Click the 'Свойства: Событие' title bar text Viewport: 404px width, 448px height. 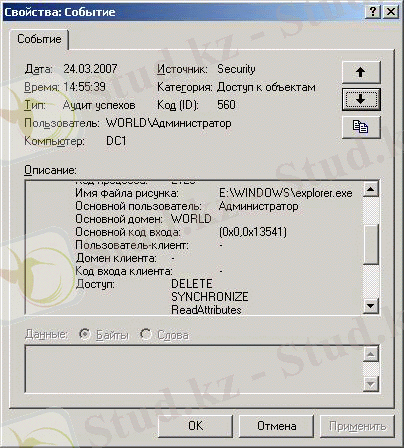tap(60, 12)
